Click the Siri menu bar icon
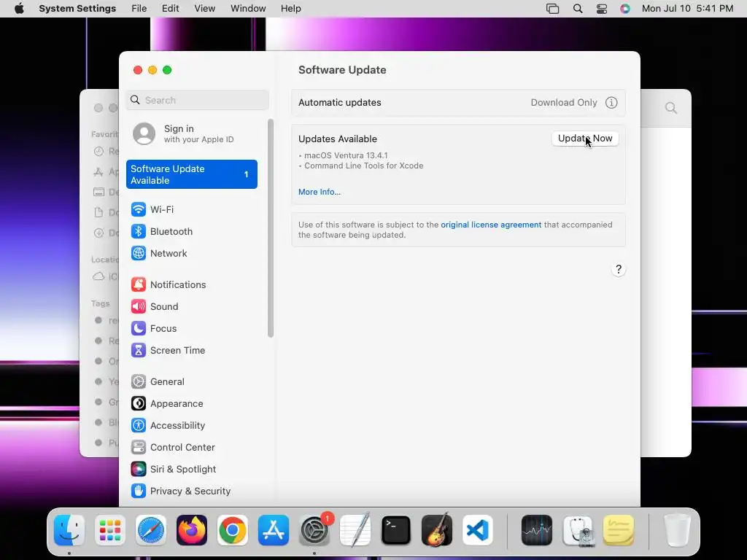Screen dimensions: 747x560 [x=625, y=9]
